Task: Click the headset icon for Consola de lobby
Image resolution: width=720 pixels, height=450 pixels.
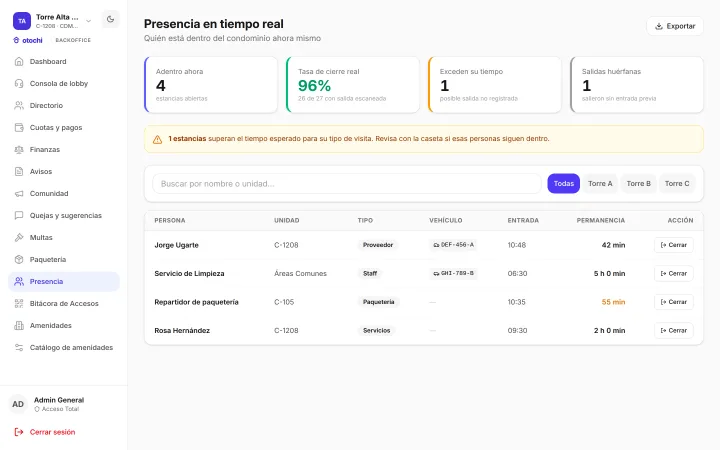Action: point(19,84)
